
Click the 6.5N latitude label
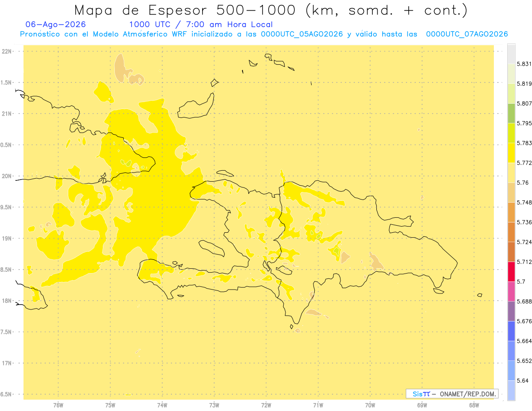(6, 395)
